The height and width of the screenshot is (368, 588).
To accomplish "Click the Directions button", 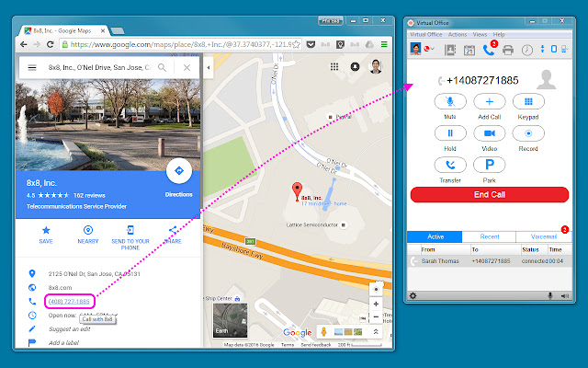I will (179, 171).
